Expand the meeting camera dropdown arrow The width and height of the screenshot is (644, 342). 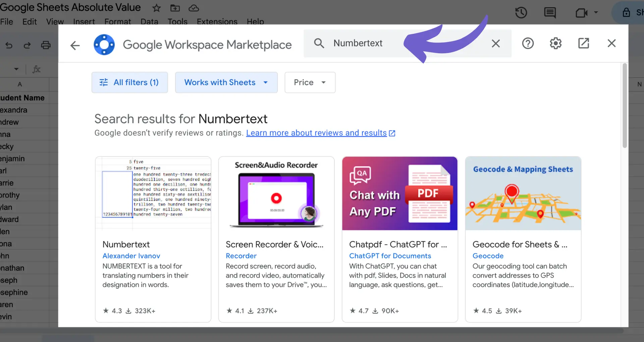click(x=596, y=12)
